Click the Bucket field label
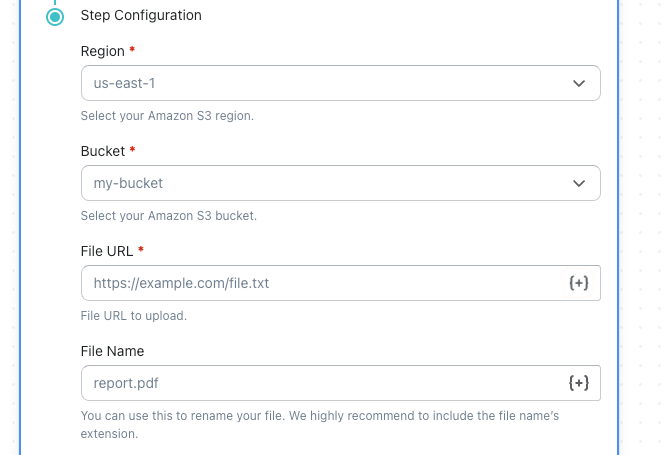Screen dimensions: 666x455 tap(103, 151)
